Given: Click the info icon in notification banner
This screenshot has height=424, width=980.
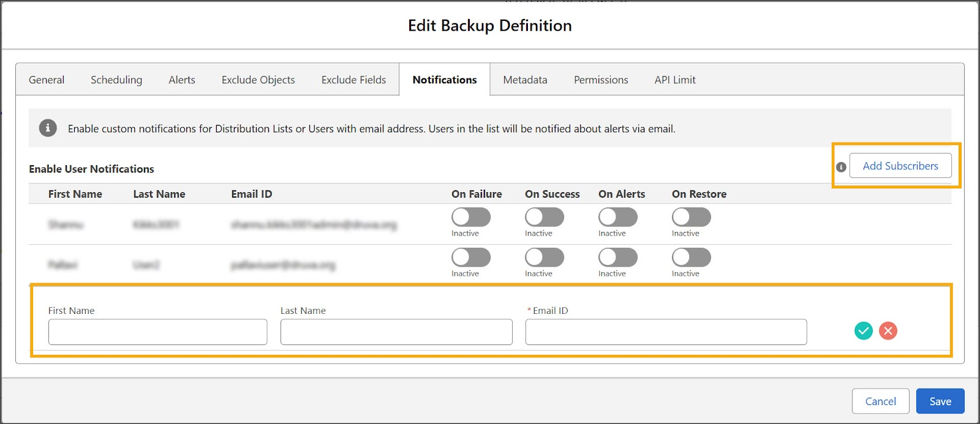Looking at the screenshot, I should point(48,128).
